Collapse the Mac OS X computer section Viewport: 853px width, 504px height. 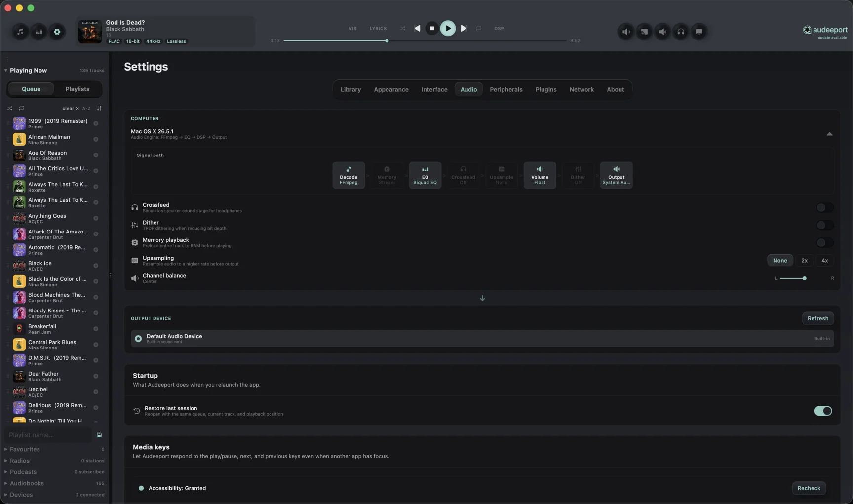point(829,134)
